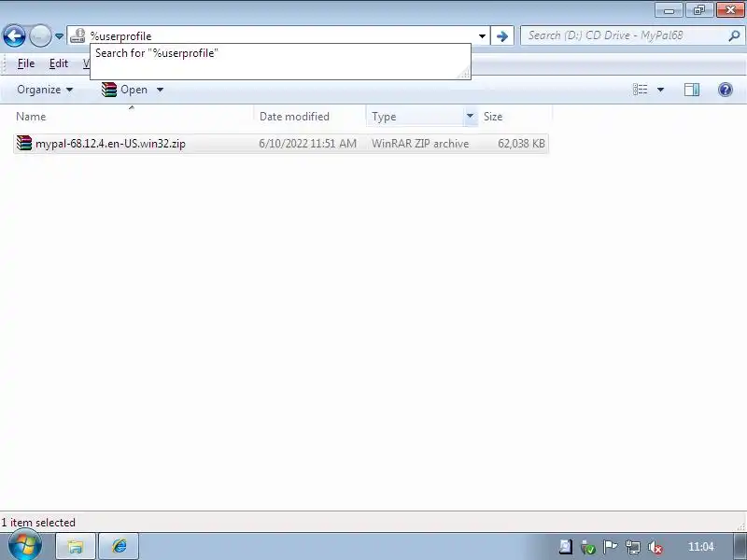Screen dimensions: 747x560
Task: Open the Type column filter dropdown
Action: pyautogui.click(x=471, y=116)
